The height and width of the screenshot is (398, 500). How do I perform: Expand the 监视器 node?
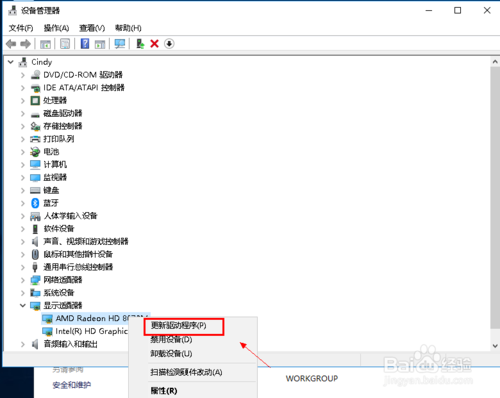[23, 178]
